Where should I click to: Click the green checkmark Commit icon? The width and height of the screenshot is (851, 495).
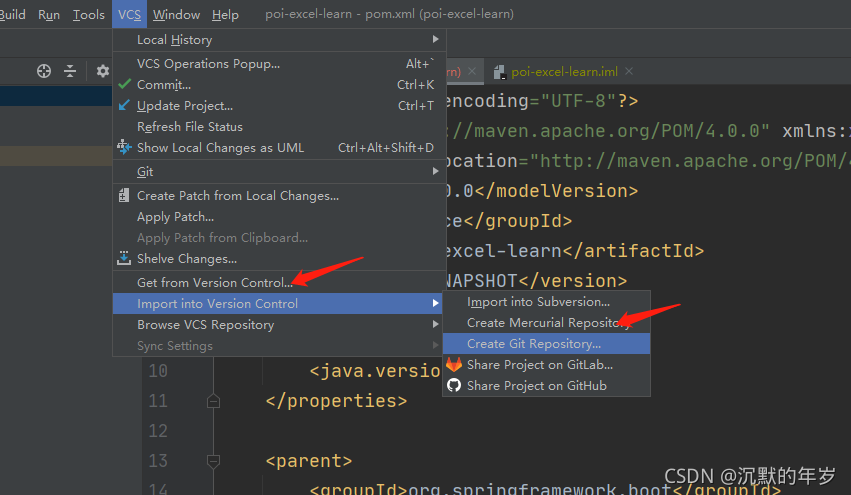pyautogui.click(x=124, y=84)
